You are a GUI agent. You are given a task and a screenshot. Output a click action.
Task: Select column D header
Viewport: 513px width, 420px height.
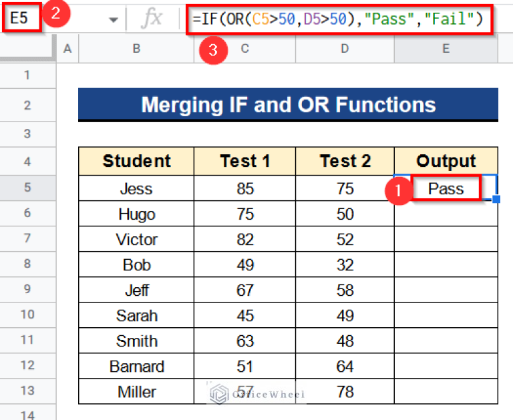(x=345, y=47)
